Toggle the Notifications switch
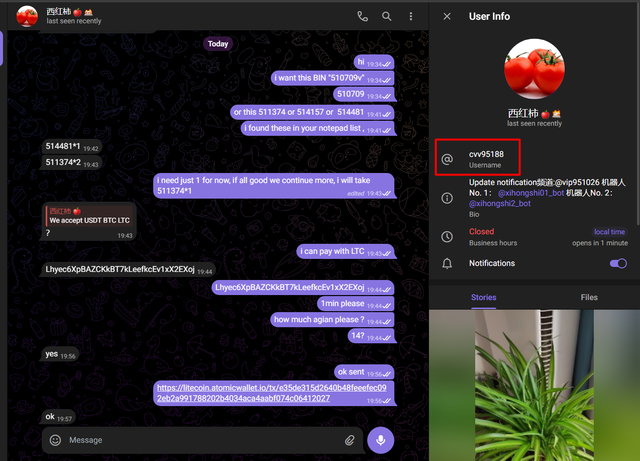 pyautogui.click(x=617, y=263)
